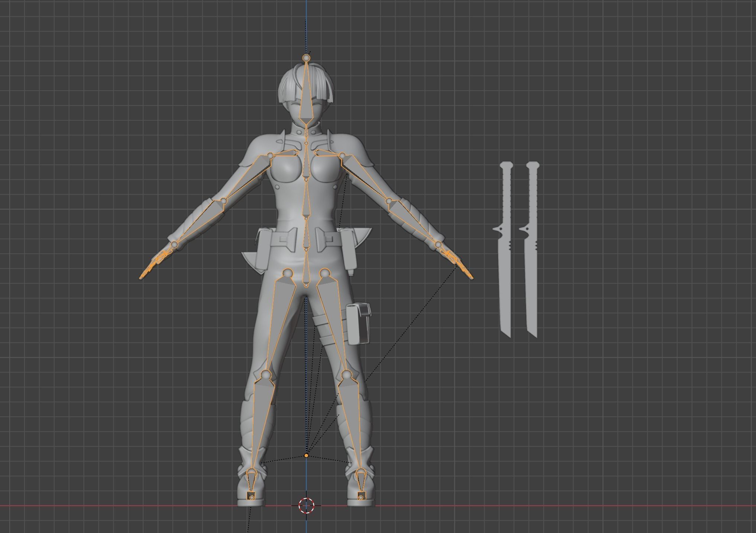Click the orange armature origin dot
The width and height of the screenshot is (756, 533).
[306, 455]
